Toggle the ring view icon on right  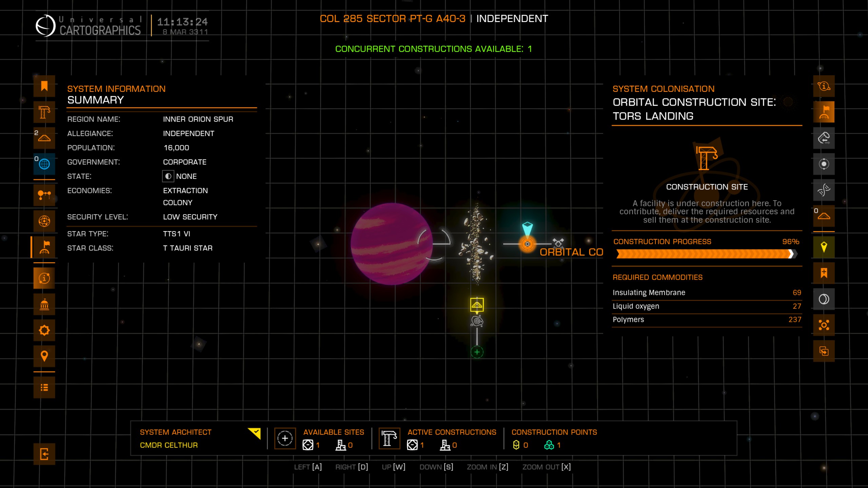(824, 299)
